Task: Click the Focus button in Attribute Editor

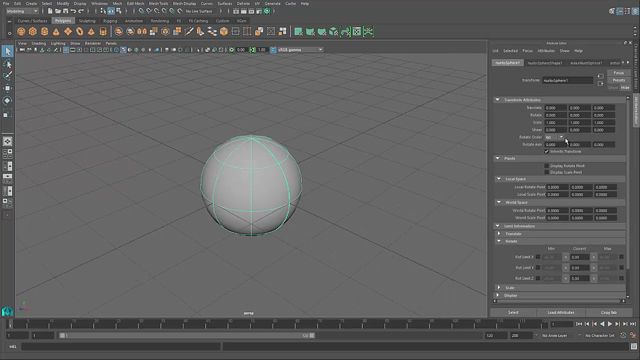Action: click(x=618, y=73)
